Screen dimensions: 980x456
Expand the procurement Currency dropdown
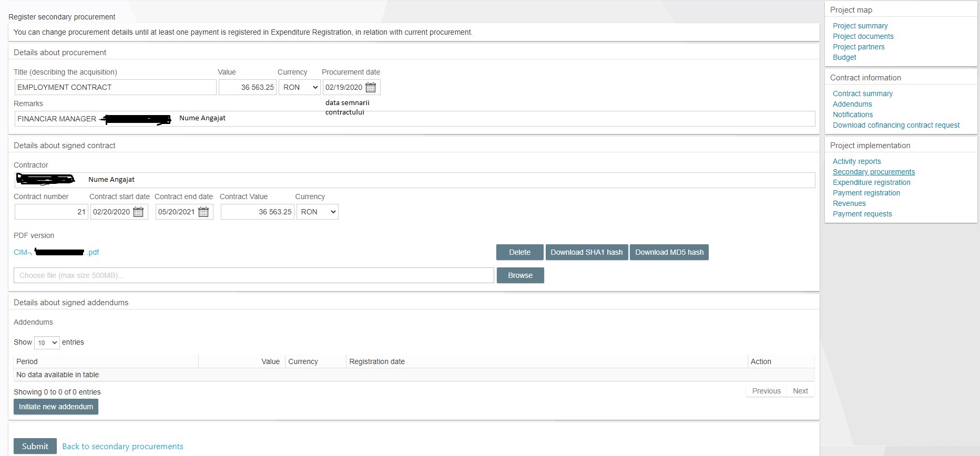coord(300,88)
